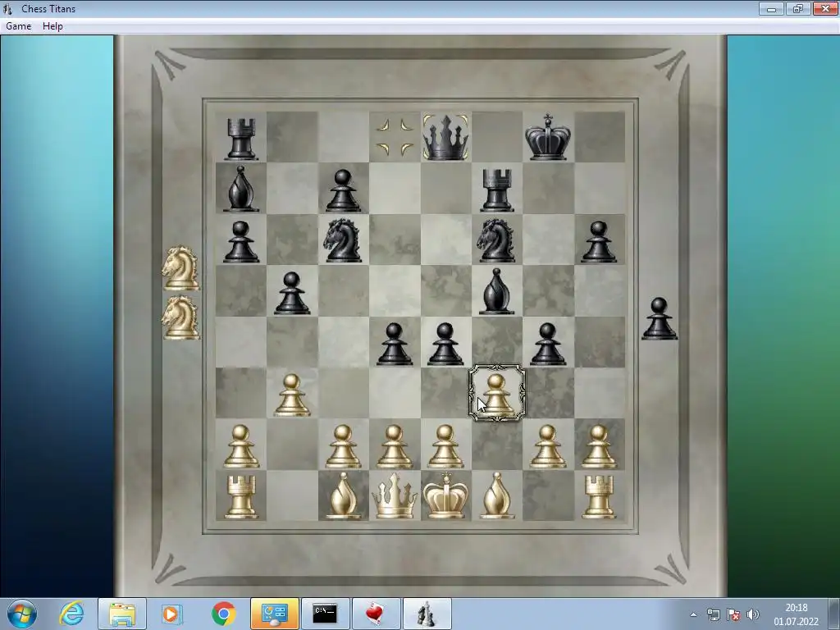Click the black pawn on e4

pos(445,345)
